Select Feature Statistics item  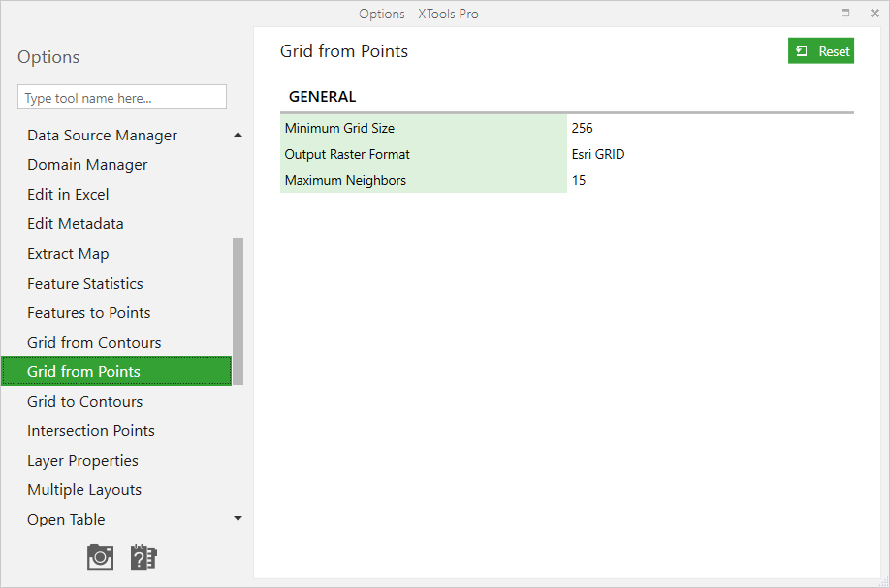point(85,284)
